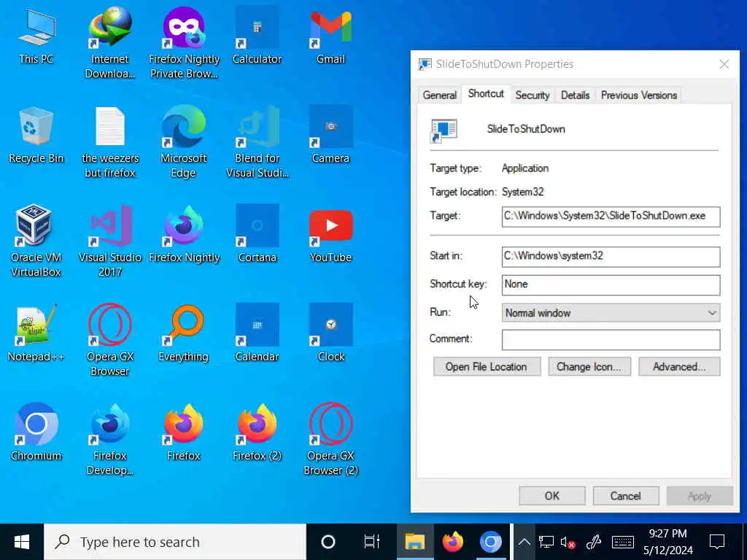Select the YouTube desktop shortcut

click(330, 236)
